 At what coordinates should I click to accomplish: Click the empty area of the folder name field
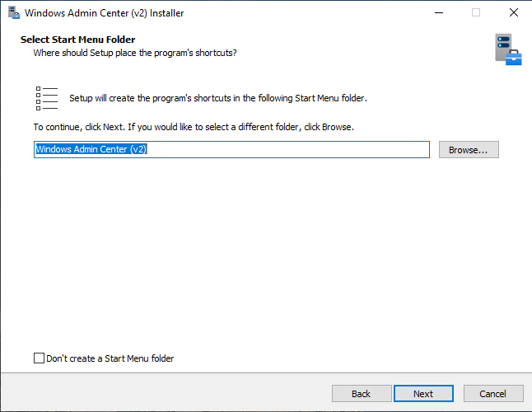pos(288,150)
